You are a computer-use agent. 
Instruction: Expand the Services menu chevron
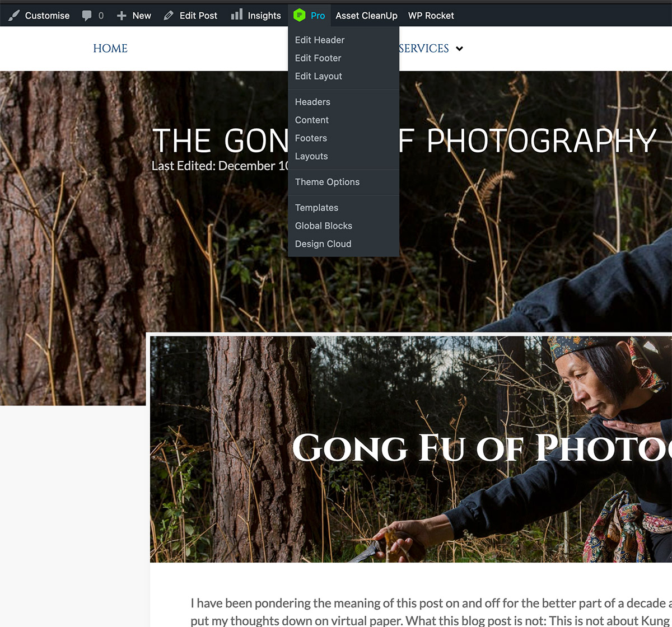coord(459,49)
